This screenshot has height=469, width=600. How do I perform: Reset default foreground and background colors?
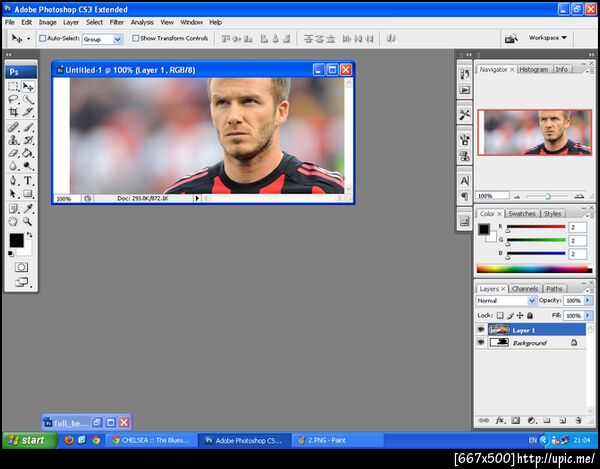click(x=11, y=253)
